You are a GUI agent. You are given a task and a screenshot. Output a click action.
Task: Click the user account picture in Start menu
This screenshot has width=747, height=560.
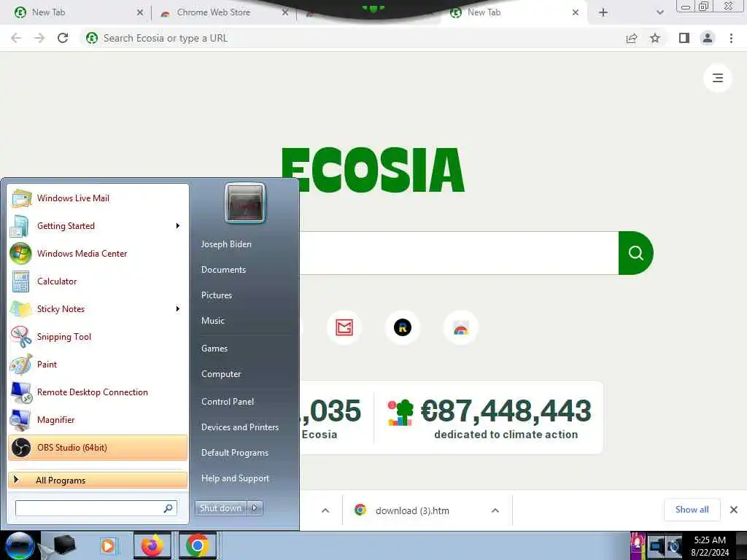coord(245,203)
